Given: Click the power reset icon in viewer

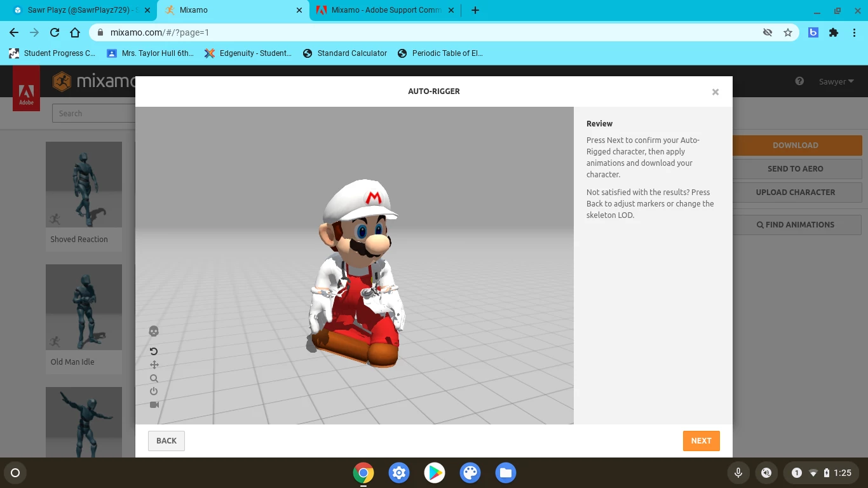Looking at the screenshot, I should coord(154,391).
